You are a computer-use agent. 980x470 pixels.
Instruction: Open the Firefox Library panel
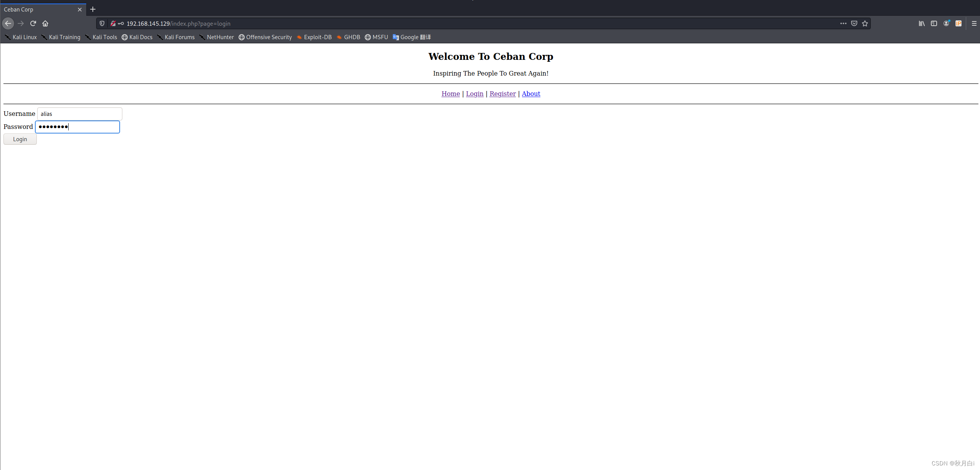point(922,23)
